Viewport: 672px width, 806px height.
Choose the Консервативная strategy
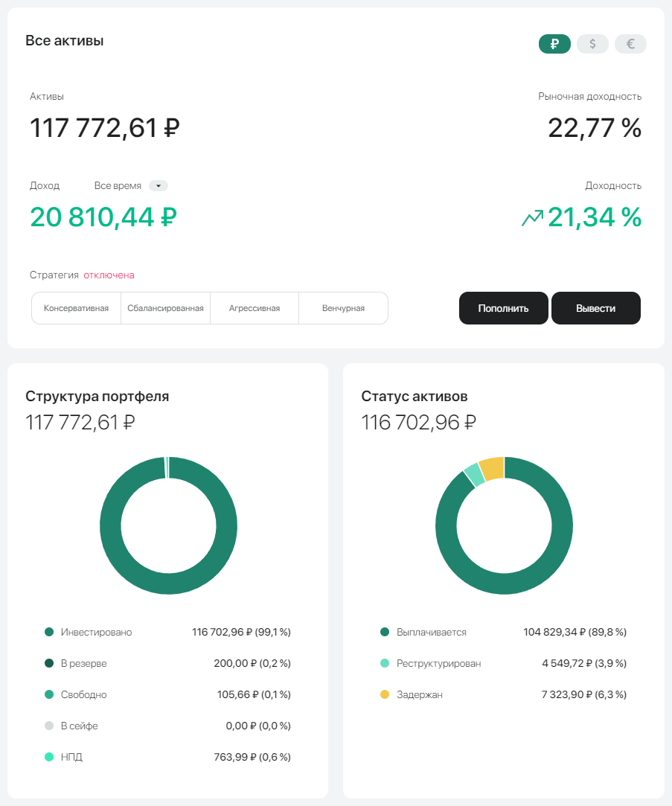[x=77, y=308]
